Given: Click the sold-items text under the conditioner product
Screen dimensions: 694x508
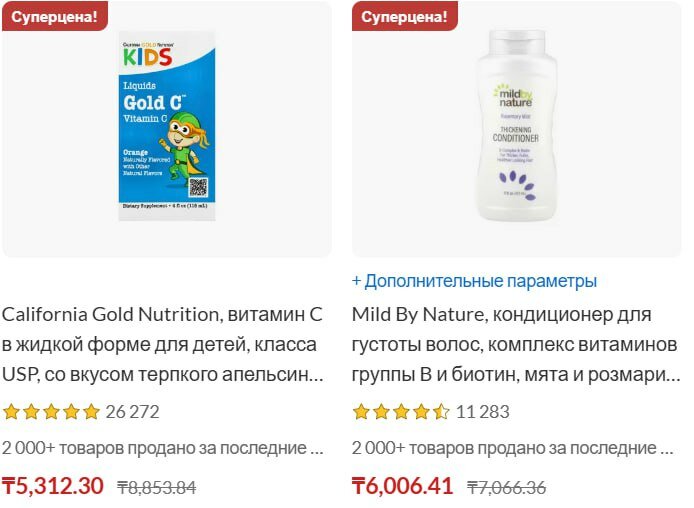Looking at the screenshot, I should point(513,448).
